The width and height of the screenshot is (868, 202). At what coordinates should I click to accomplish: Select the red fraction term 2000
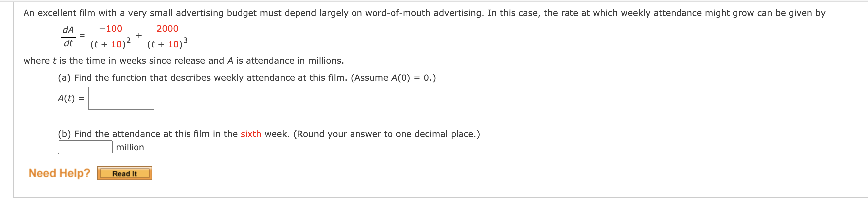pos(168,29)
